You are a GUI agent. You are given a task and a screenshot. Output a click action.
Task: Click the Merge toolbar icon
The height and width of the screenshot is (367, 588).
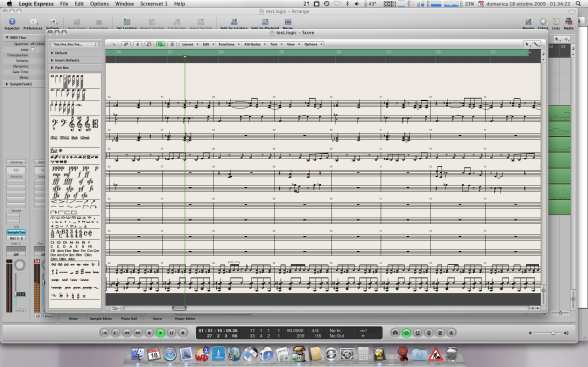[288, 23]
